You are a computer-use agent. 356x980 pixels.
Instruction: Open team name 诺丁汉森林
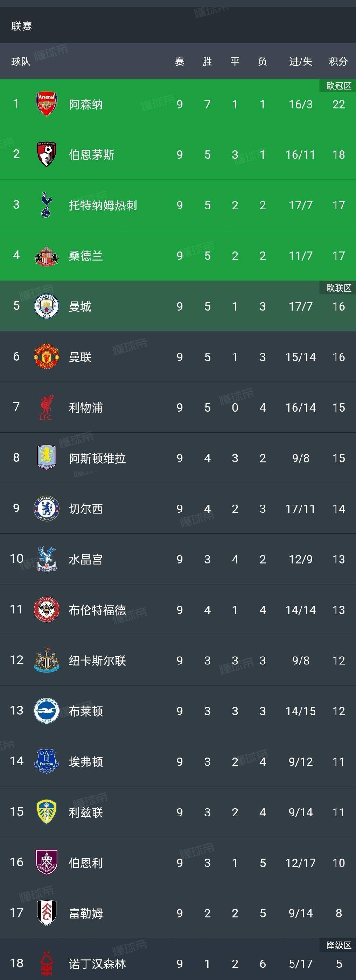[97, 964]
